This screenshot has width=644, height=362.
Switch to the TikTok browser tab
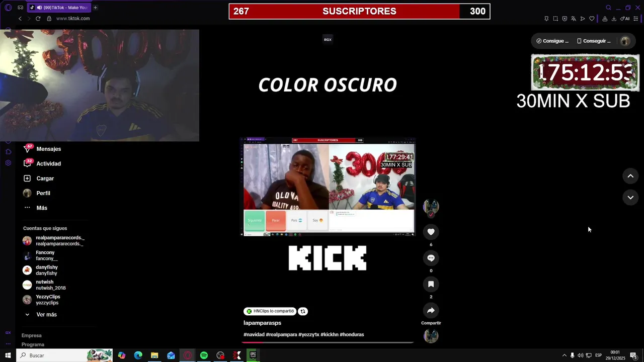point(58,8)
